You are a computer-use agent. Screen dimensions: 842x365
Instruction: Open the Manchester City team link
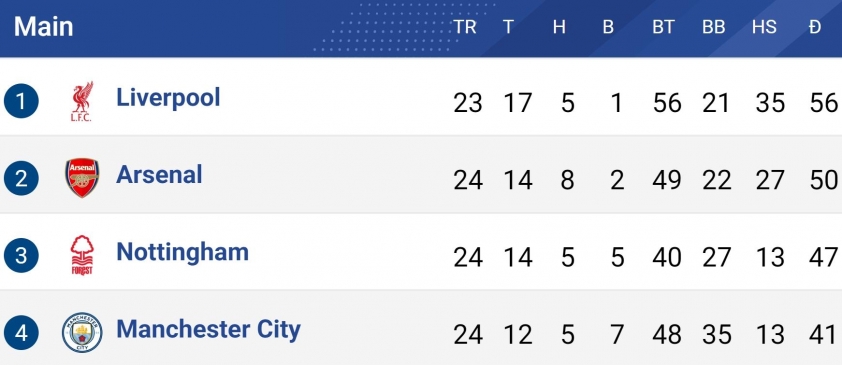[208, 330]
